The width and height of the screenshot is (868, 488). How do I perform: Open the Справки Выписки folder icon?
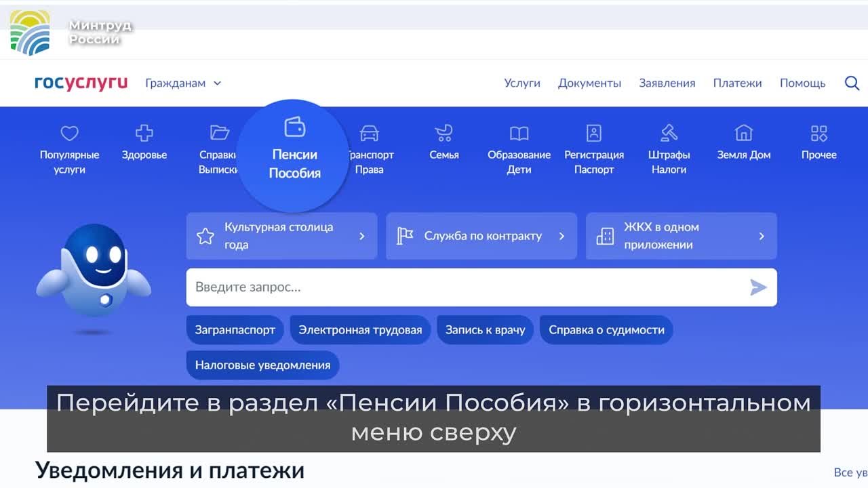point(219,132)
